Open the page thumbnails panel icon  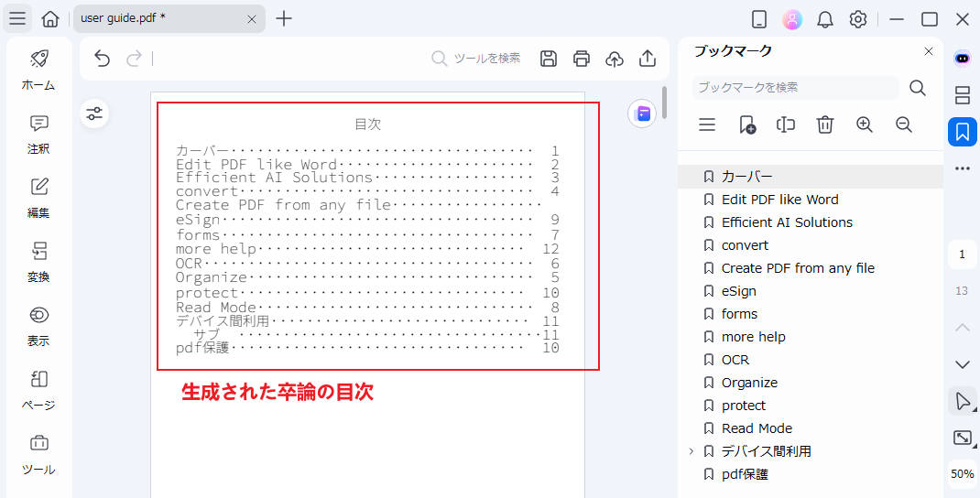(963, 95)
